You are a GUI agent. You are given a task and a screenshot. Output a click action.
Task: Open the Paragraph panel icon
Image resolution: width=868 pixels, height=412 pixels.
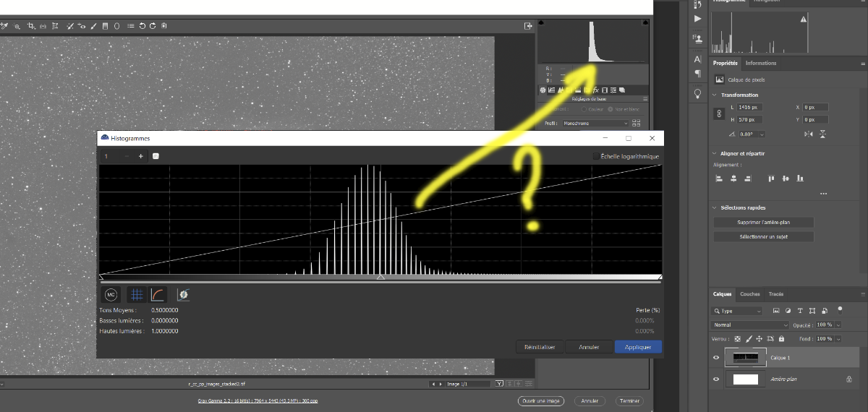click(x=697, y=73)
